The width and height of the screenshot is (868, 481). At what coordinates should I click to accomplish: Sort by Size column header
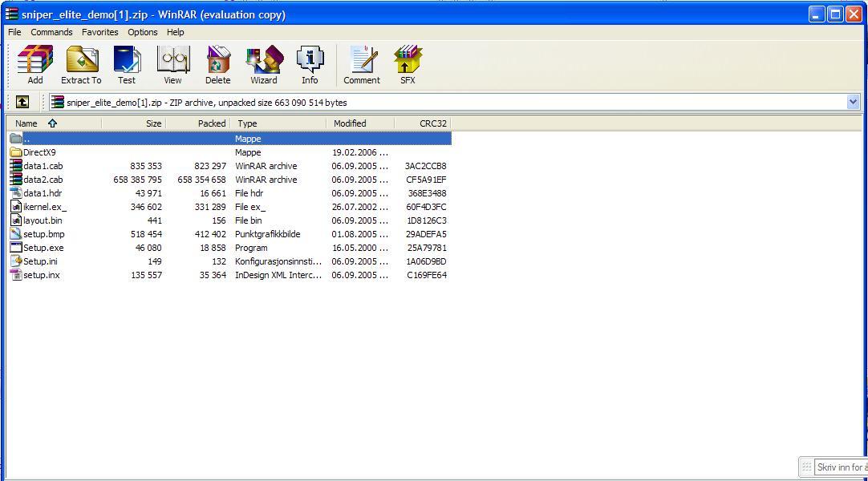(x=133, y=123)
